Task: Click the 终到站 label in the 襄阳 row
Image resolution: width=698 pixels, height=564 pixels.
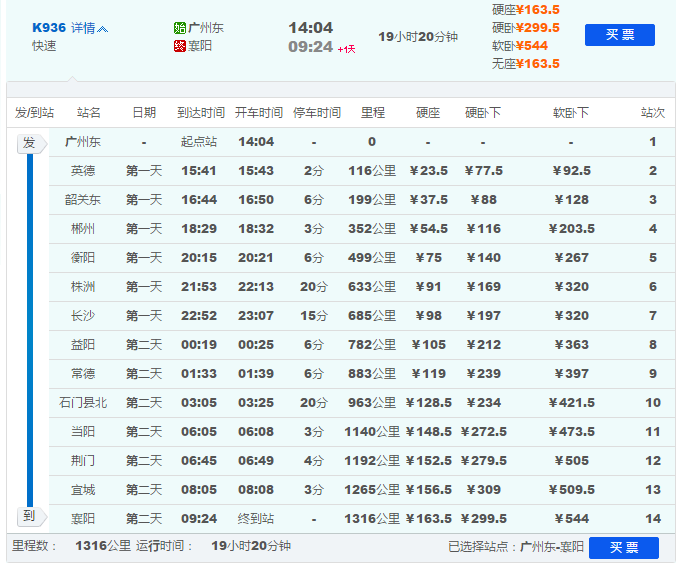Action: (256, 519)
